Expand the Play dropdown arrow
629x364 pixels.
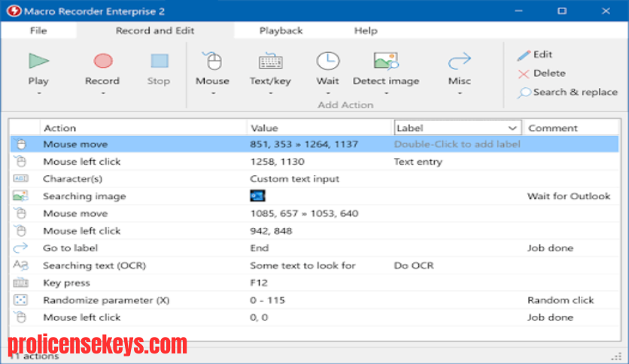39,93
